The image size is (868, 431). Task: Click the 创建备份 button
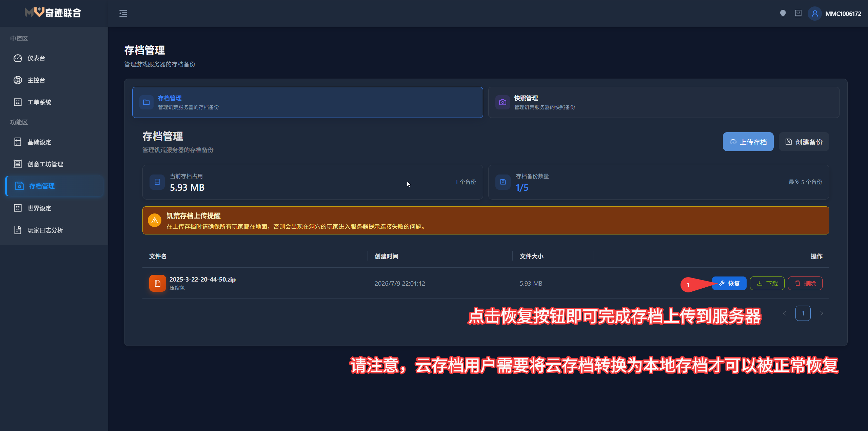click(804, 142)
